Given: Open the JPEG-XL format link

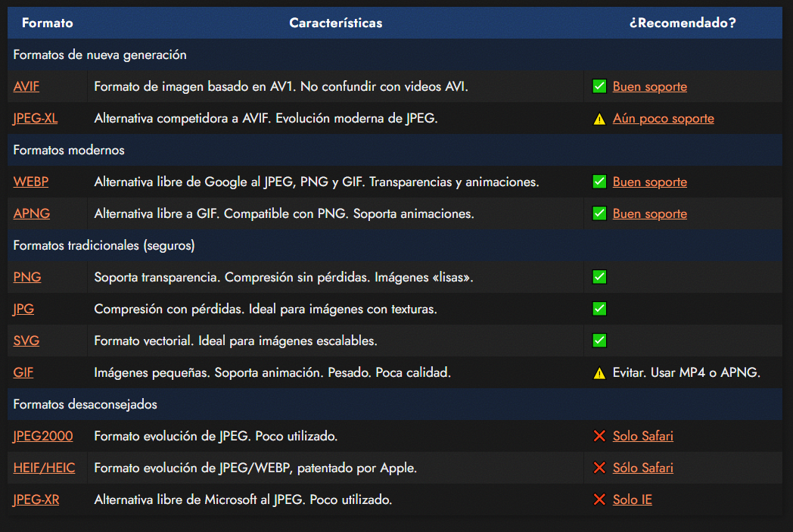Looking at the screenshot, I should 35,118.
